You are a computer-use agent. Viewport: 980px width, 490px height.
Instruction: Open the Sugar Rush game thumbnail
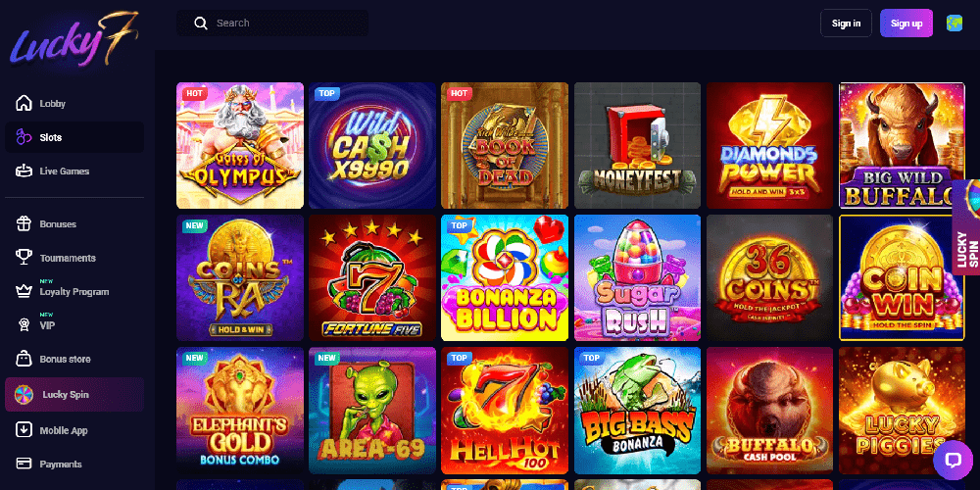tap(638, 277)
